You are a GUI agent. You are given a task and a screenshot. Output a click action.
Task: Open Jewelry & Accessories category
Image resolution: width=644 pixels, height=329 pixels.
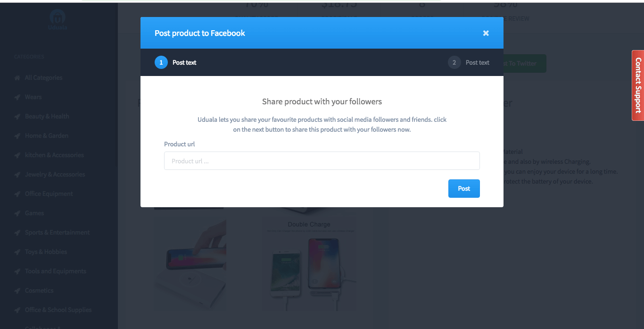(55, 174)
